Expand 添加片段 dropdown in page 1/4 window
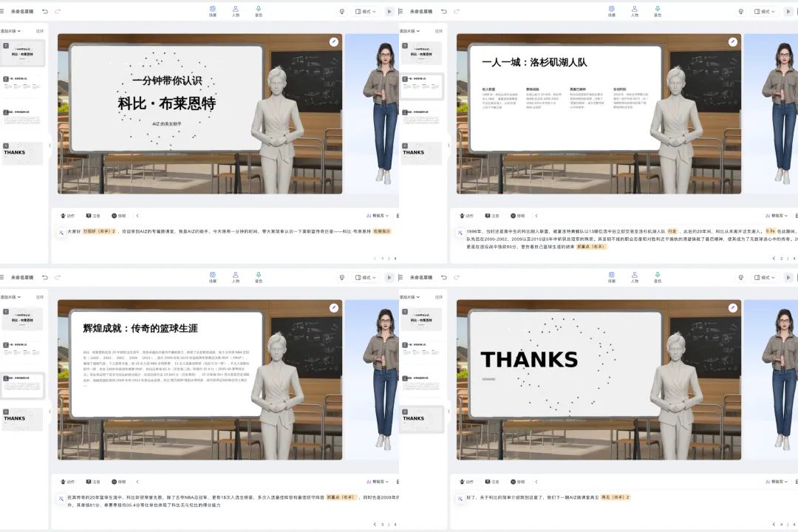Viewport: 798px width, 532px height. click(x=10, y=31)
